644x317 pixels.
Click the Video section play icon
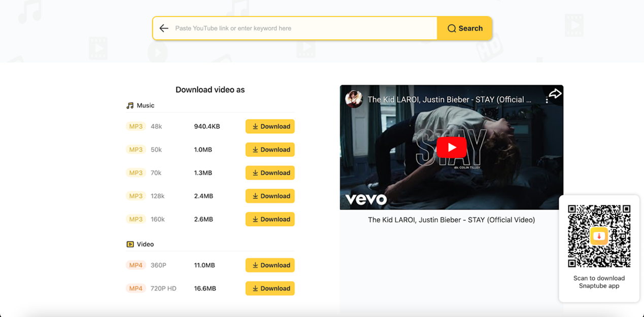click(130, 244)
